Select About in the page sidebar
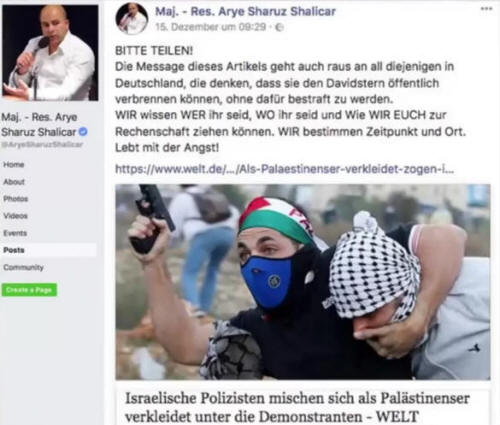The image size is (500, 425). click(14, 182)
